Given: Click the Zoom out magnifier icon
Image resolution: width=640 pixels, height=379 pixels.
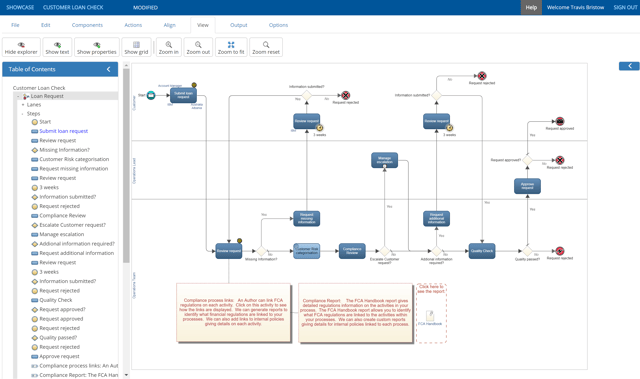Looking at the screenshot, I should [x=198, y=44].
